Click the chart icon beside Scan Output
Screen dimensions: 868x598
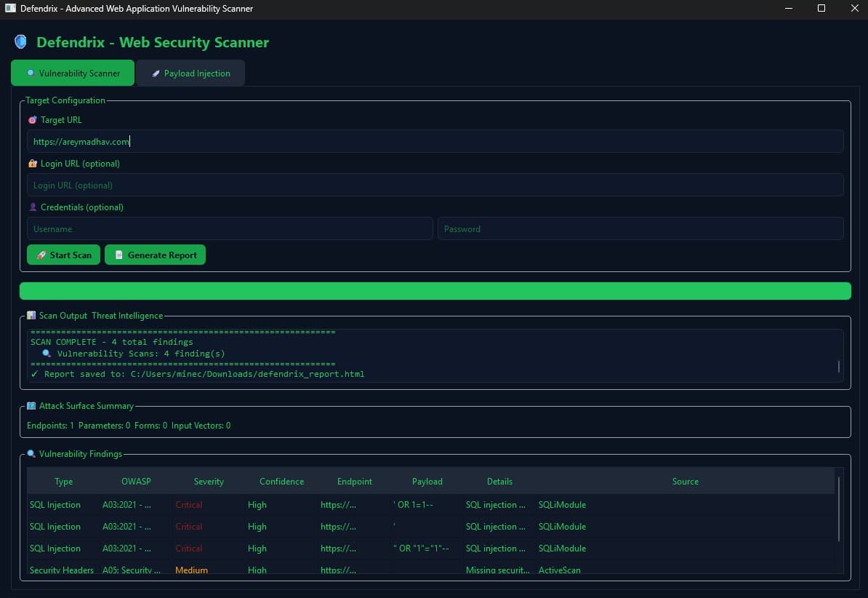pyautogui.click(x=31, y=315)
